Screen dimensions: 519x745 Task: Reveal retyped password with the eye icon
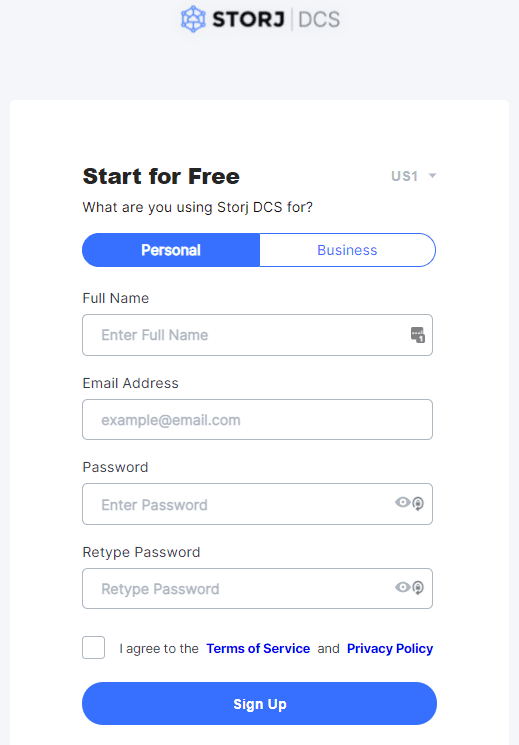[403, 587]
